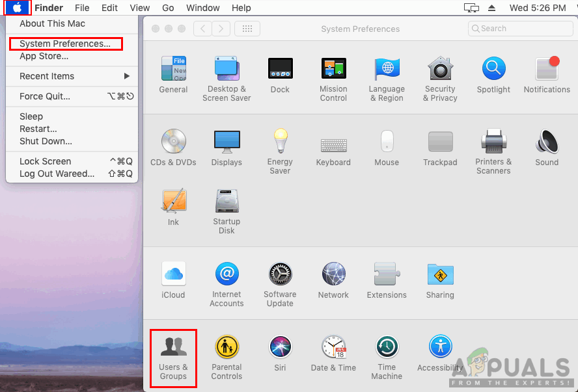578x392 pixels.
Task: Select Force Quit… menu item
Action: [72, 96]
